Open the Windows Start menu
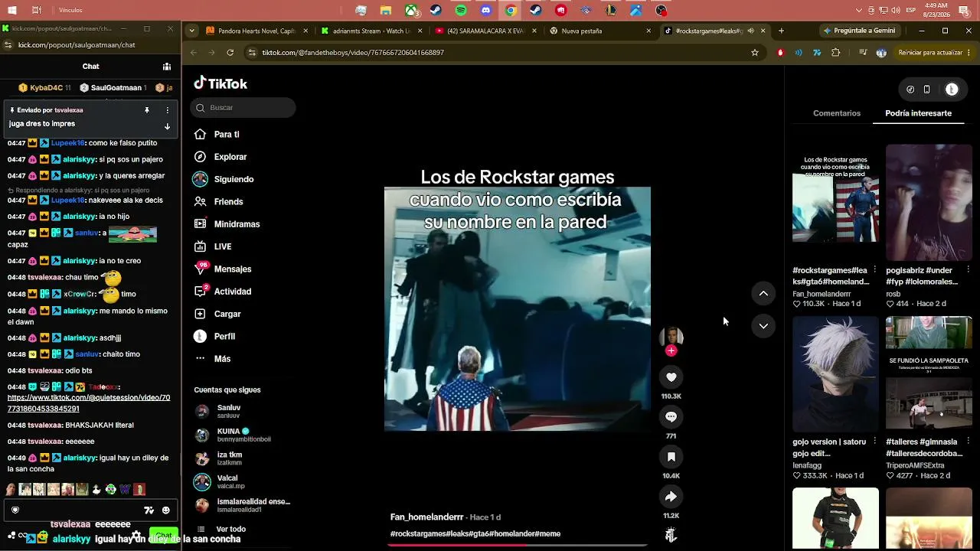 pos(11,10)
